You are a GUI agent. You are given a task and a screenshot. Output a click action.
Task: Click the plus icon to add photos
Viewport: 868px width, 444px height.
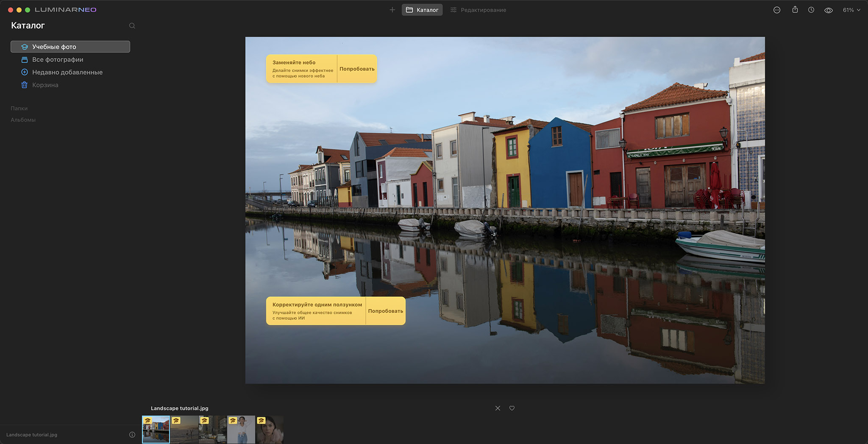click(x=392, y=9)
